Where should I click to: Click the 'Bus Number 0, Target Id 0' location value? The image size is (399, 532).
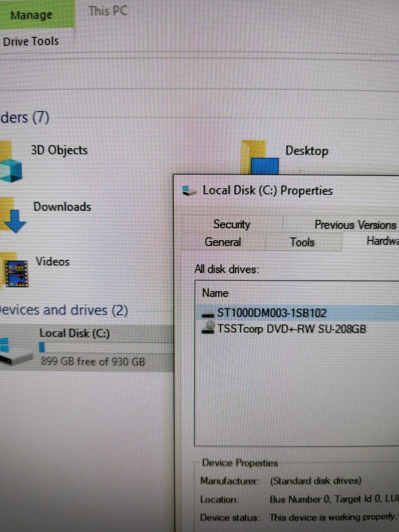(x=334, y=499)
